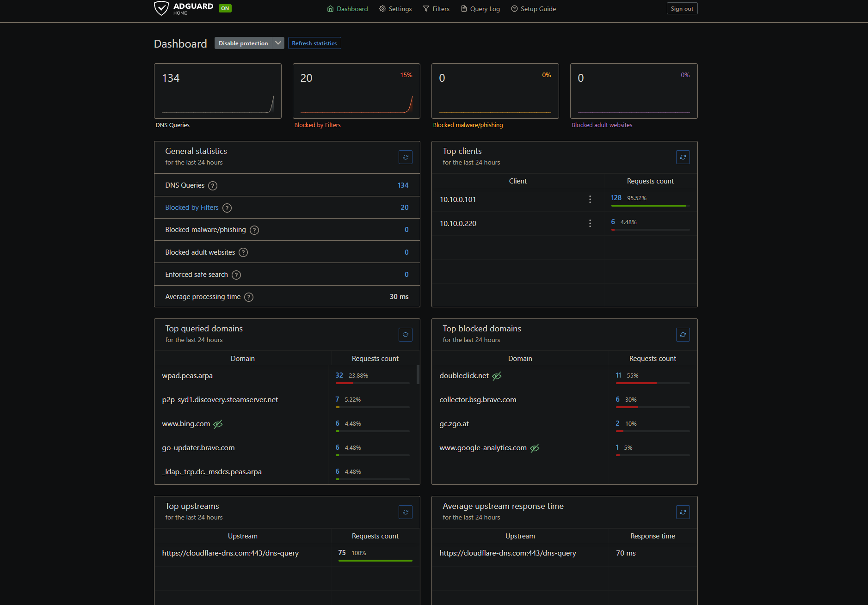Click the DNS Queries value 134 link
Screen dimensions: 868x605
pos(403,185)
